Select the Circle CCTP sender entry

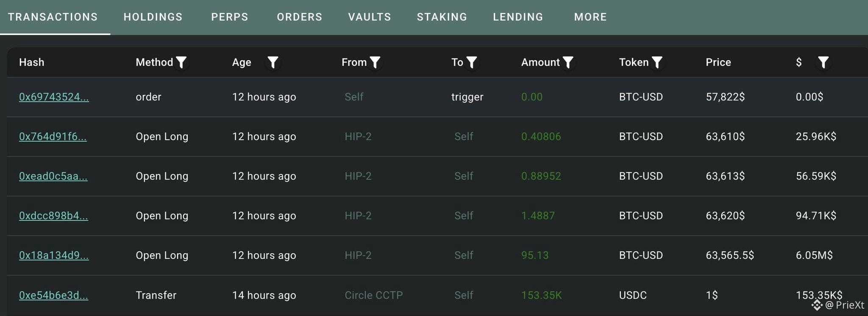click(374, 295)
